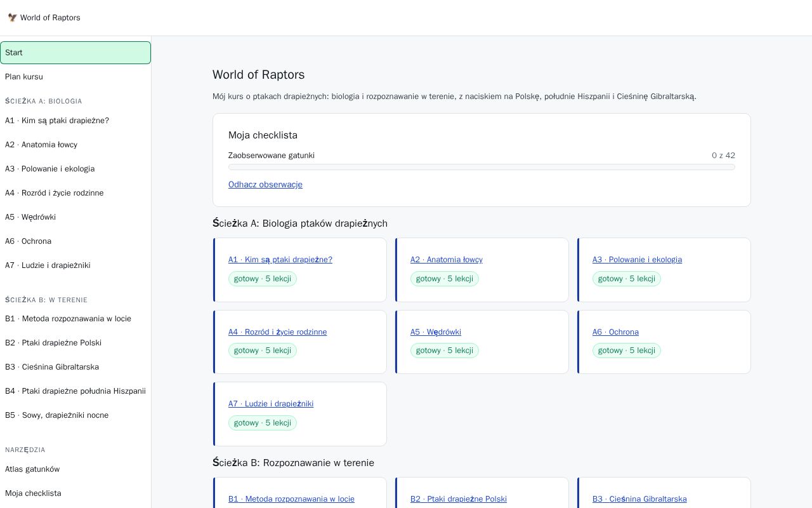Click the observed species progress bar
Viewport: 812px width, 508px height.
(481, 167)
